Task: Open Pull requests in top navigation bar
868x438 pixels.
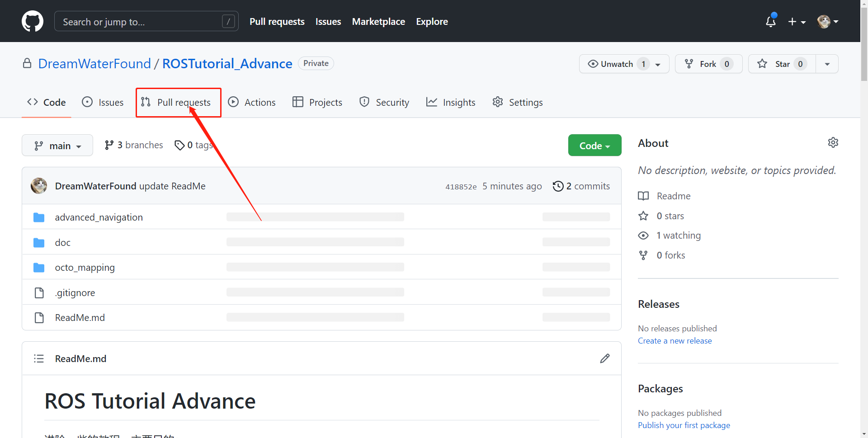Action: (x=277, y=21)
